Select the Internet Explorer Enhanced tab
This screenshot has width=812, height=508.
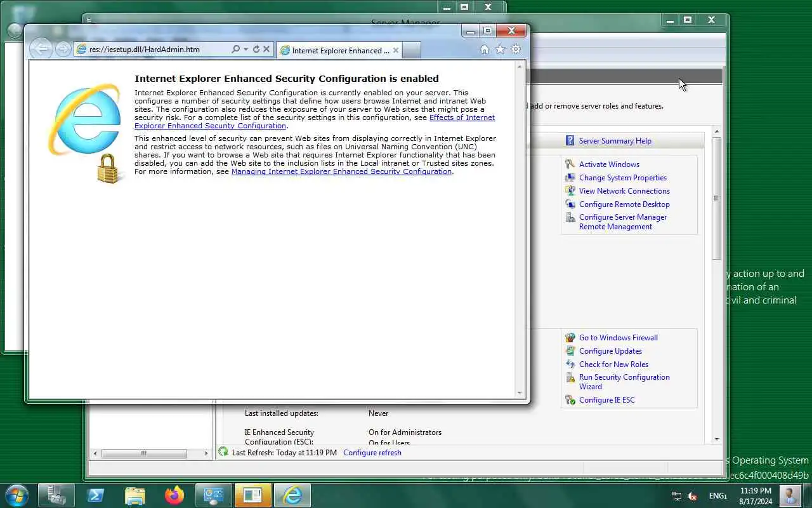coord(339,50)
